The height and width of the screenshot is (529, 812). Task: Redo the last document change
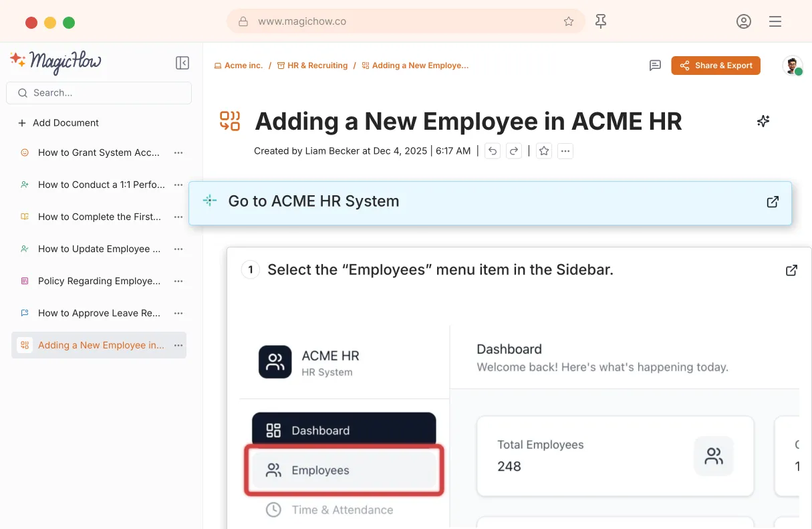[513, 151]
